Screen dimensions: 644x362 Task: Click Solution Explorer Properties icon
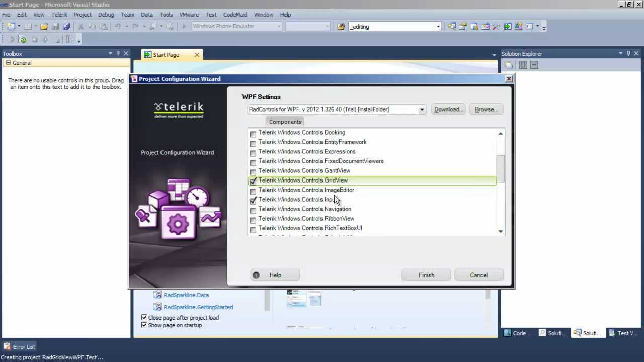[x=509, y=65]
